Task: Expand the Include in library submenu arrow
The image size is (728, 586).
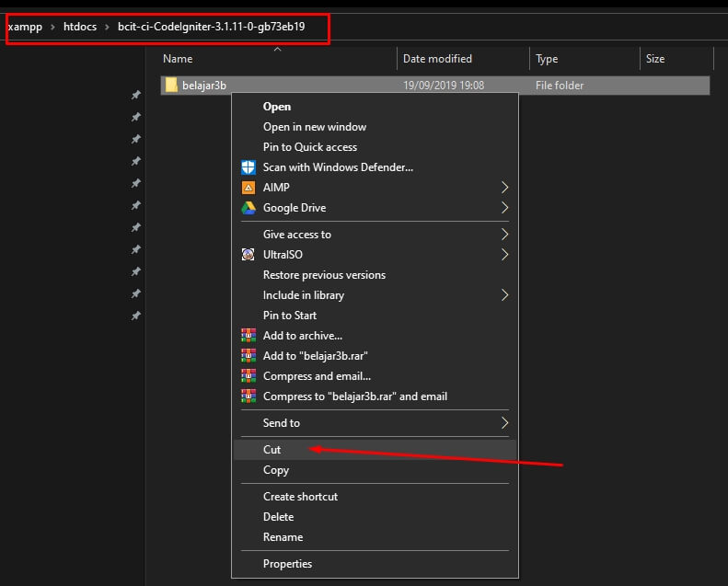Action: click(504, 295)
